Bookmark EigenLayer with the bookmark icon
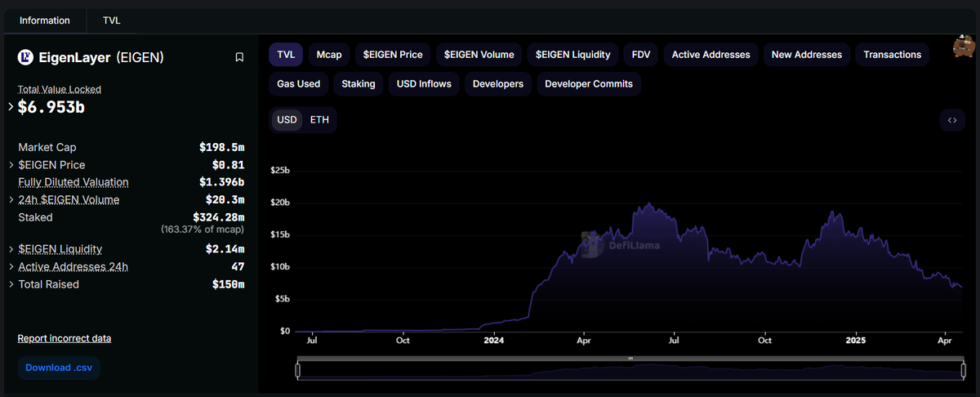Viewport: 980px width, 397px height. click(239, 57)
